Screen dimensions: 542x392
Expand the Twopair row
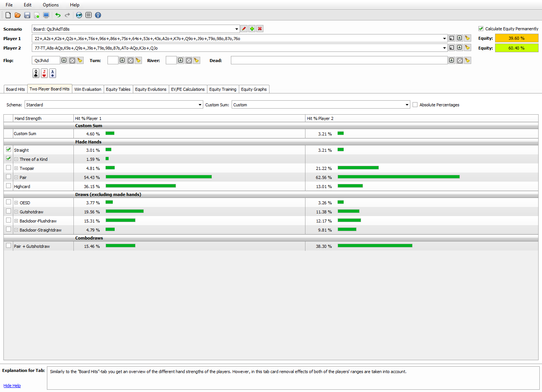(x=16, y=168)
